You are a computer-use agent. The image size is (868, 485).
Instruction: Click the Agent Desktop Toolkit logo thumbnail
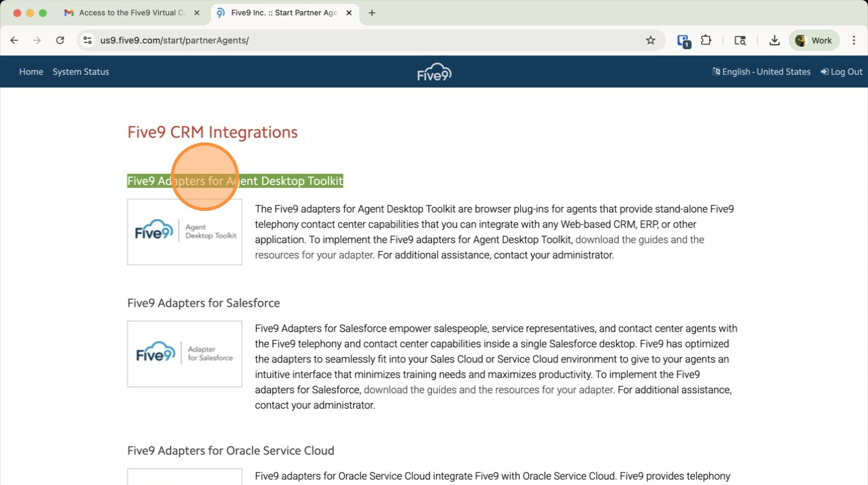pos(185,232)
